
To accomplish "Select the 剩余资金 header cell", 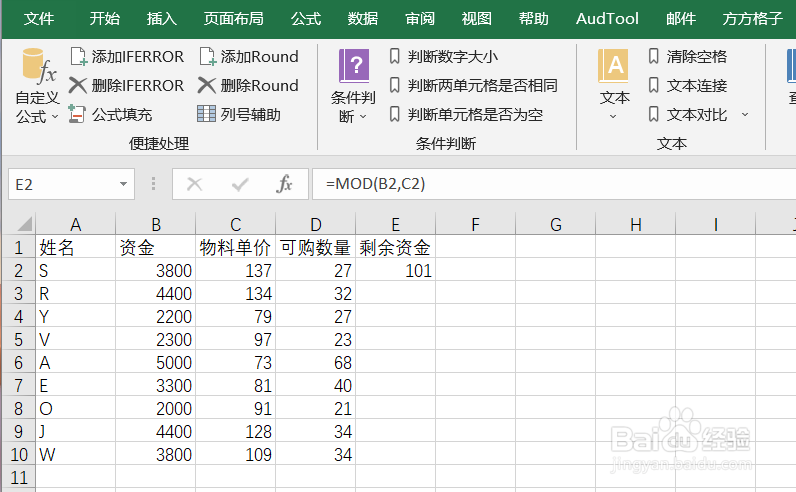I will [395, 247].
